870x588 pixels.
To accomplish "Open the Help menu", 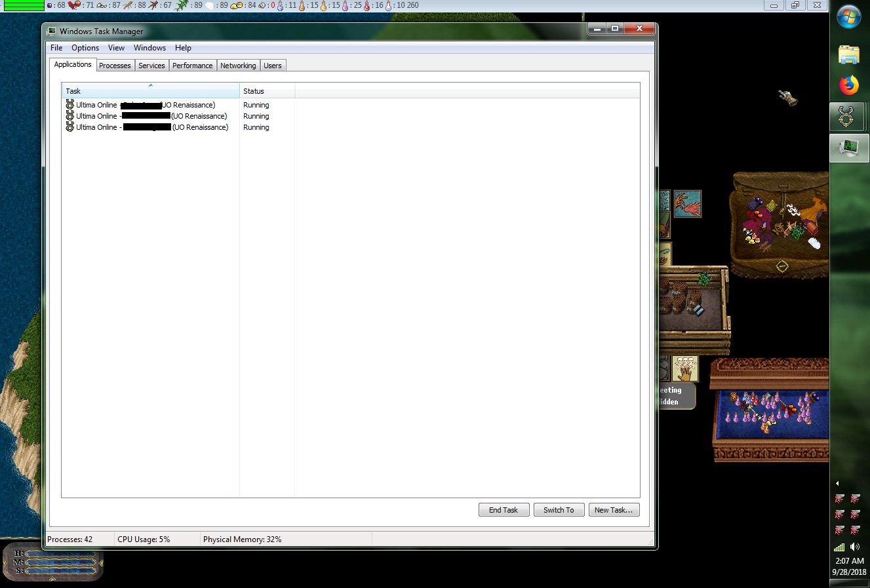I will [x=183, y=48].
